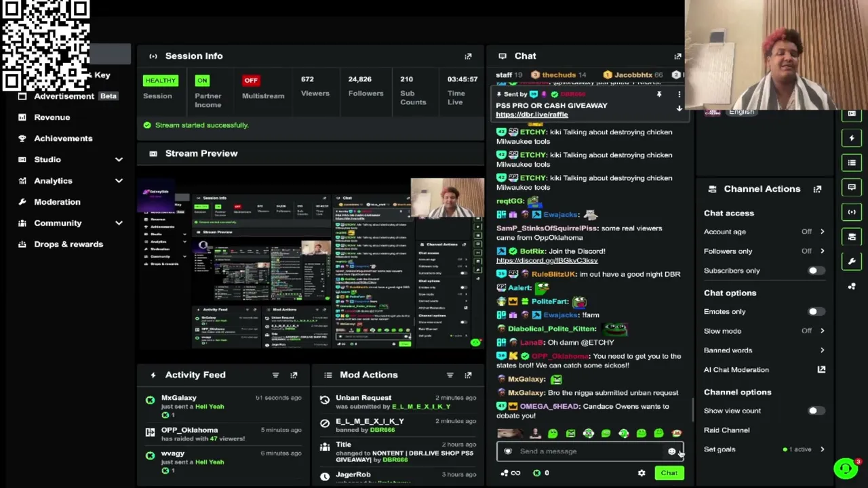Click the wrench widget icon

(852, 261)
